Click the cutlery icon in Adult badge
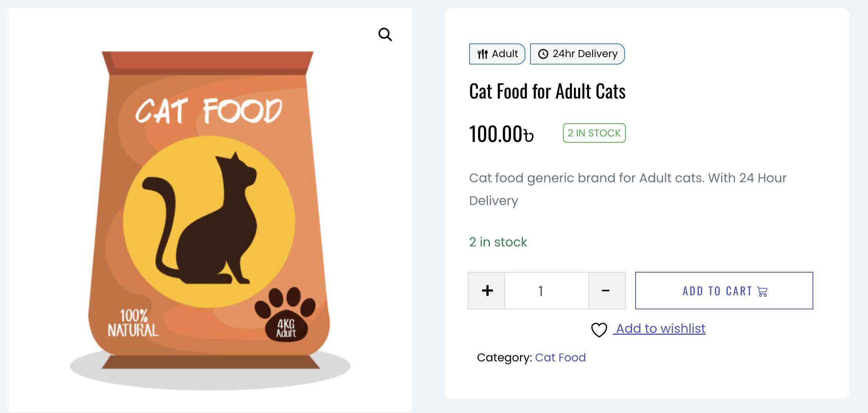Viewport: 868px width, 413px height. coord(482,54)
